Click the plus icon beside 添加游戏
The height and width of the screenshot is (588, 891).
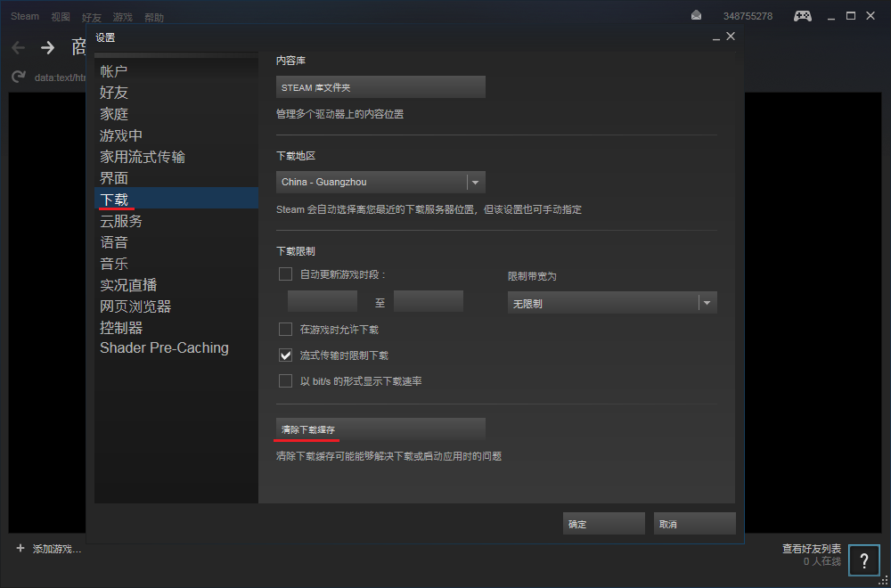pos(20,549)
